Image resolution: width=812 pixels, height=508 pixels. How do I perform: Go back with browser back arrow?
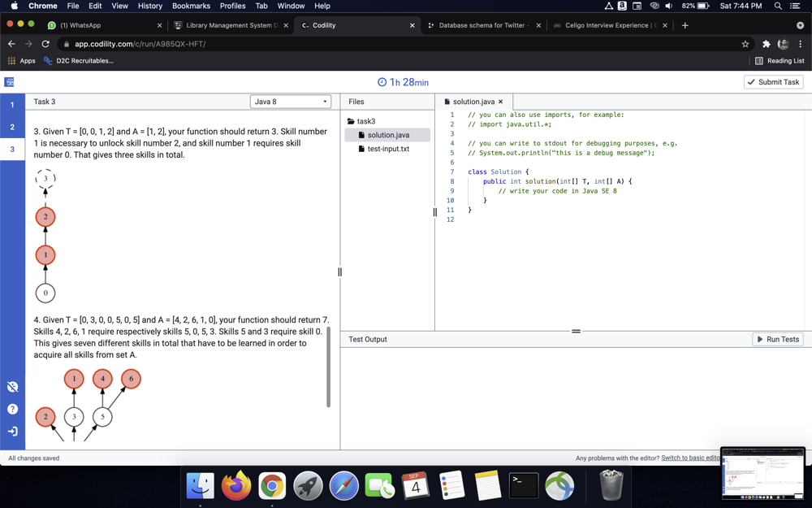click(x=12, y=44)
